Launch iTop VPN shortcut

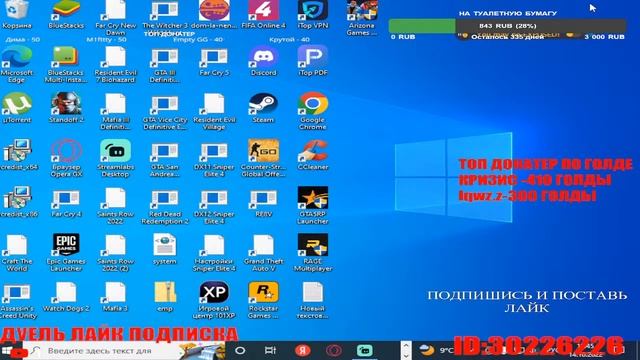(x=313, y=15)
